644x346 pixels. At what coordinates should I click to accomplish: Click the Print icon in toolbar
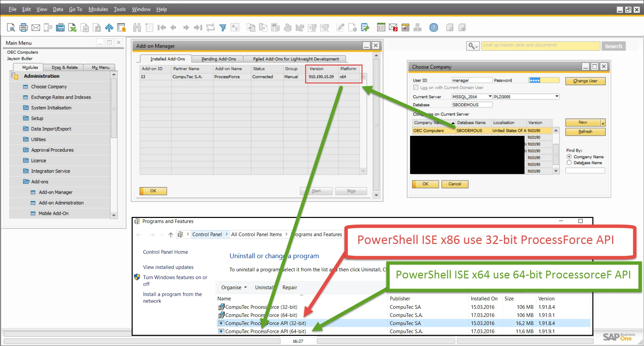[x=23, y=28]
